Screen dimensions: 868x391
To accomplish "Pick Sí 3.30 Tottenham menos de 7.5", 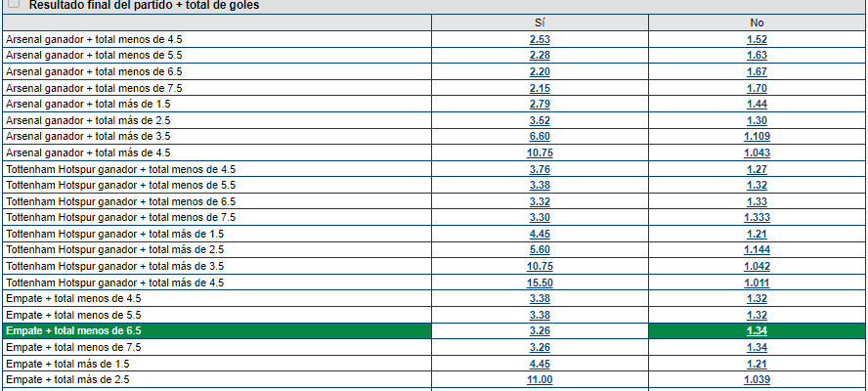I will click(540, 218).
